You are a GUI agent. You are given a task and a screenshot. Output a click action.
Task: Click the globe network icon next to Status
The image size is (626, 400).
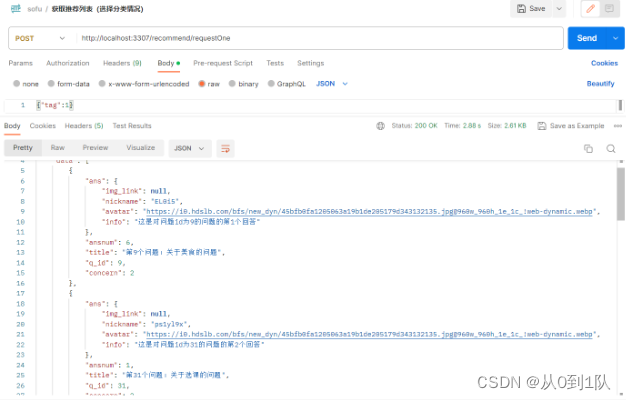coord(380,126)
